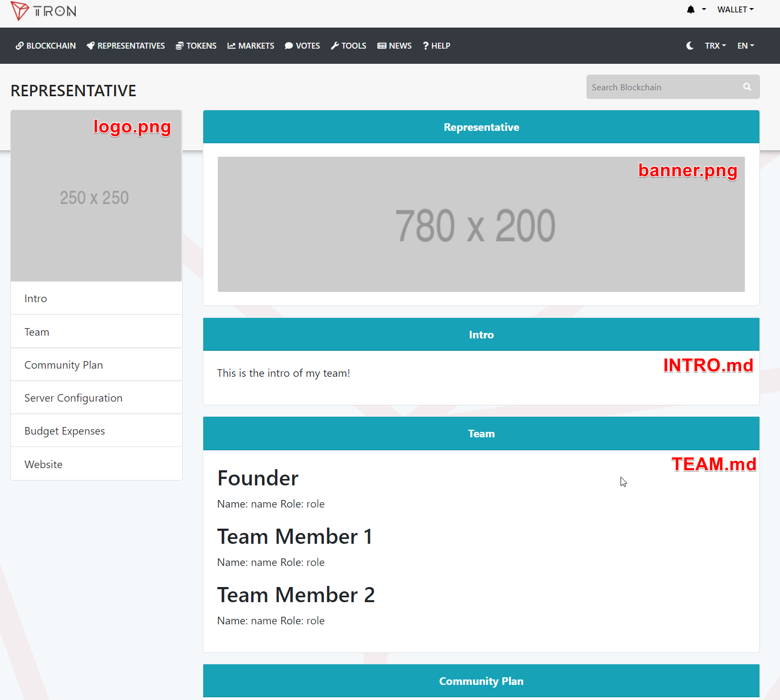Click the coins icon beside TOKENS
780x700 pixels.
pos(179,46)
